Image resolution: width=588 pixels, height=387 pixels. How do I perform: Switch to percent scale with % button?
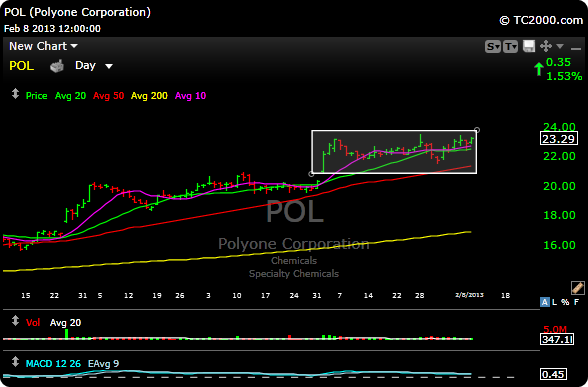565,302
